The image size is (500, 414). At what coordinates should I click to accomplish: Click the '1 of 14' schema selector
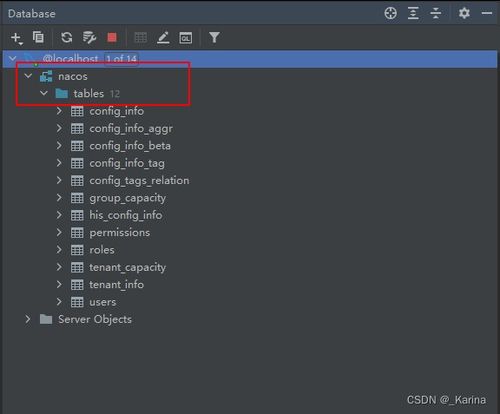[x=121, y=59]
